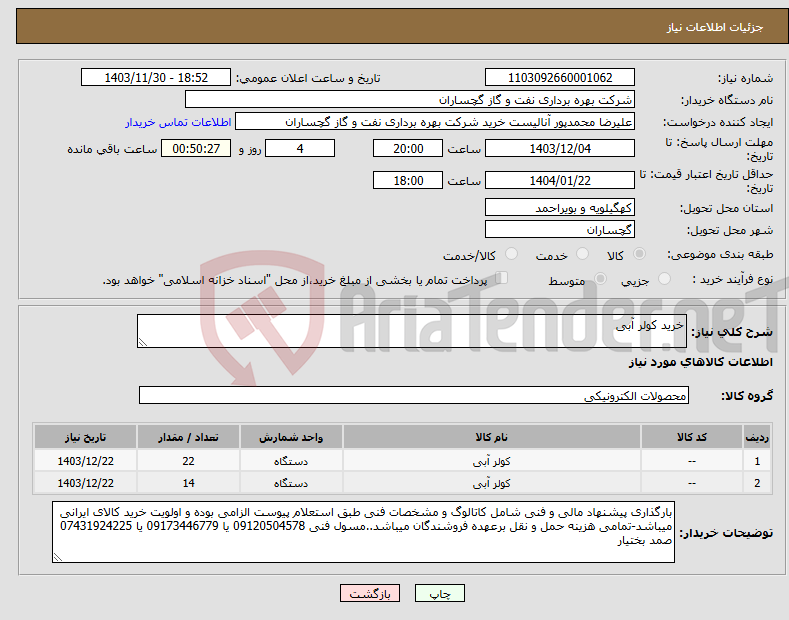Click the price validity date 1404/01/22
The image size is (789, 620).
(560, 180)
